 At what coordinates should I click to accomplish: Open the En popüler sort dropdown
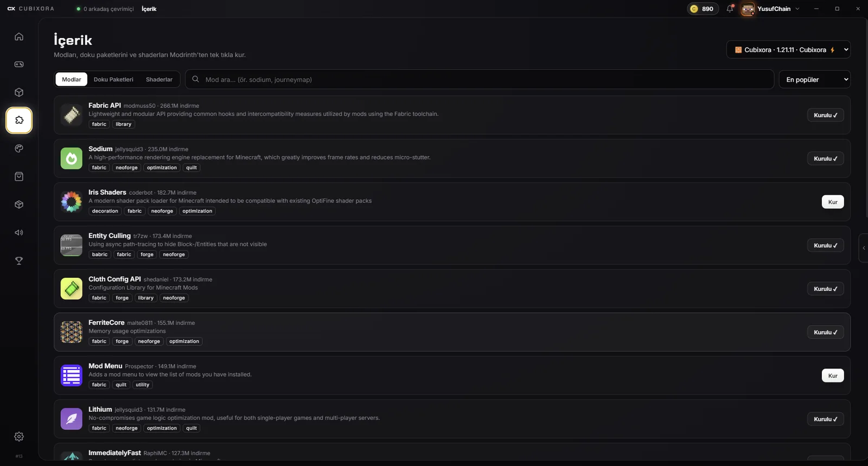pos(814,79)
